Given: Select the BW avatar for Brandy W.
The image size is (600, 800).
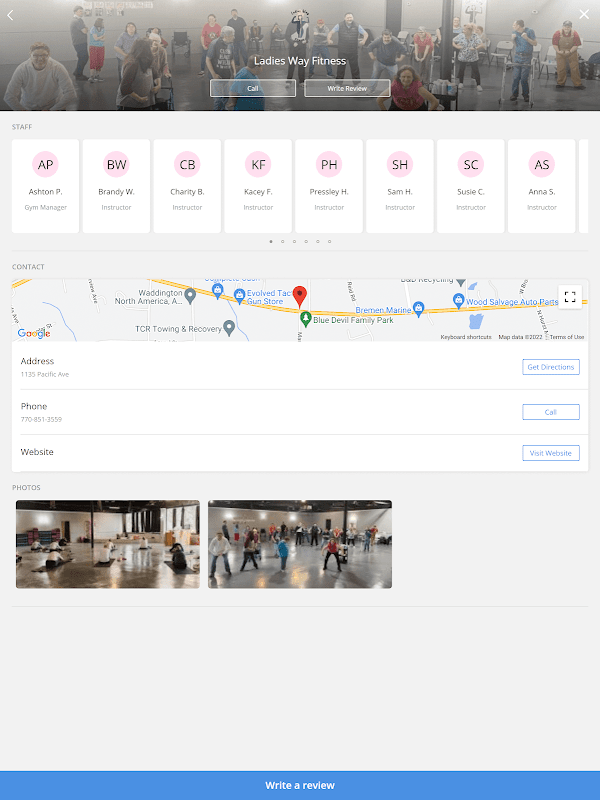Looking at the screenshot, I should 116,164.
